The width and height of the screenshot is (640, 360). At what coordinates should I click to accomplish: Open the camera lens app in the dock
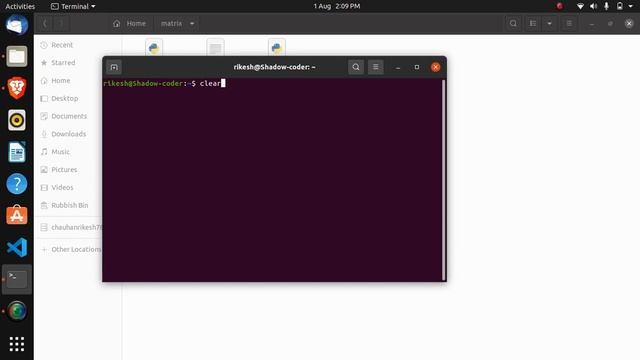point(17,311)
